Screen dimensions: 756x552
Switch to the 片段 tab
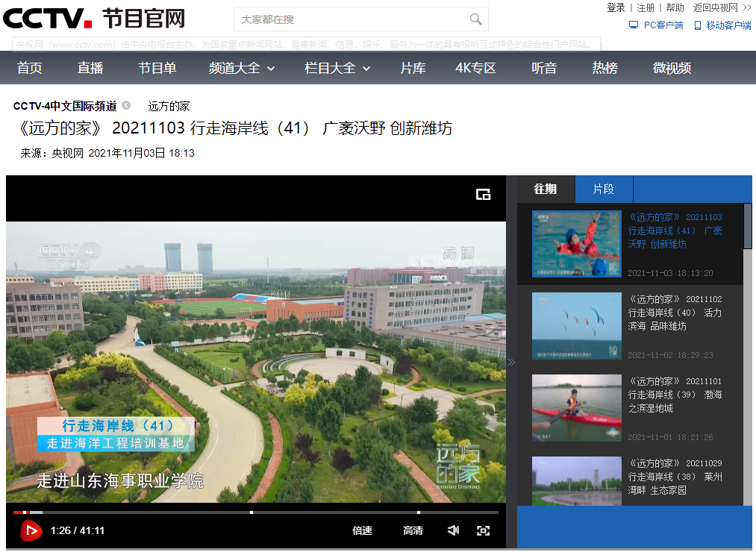click(603, 189)
